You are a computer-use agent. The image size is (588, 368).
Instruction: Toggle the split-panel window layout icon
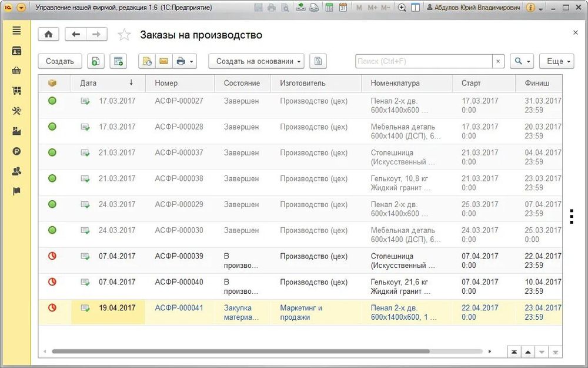415,8
